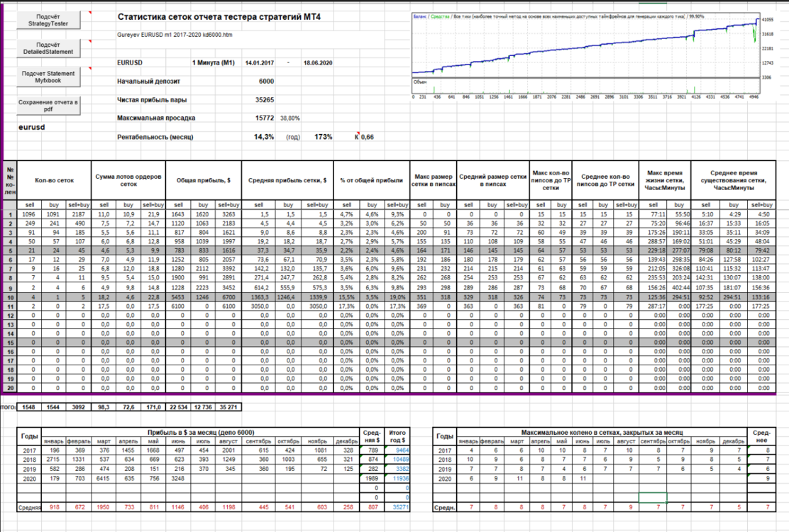The width and height of the screenshot is (789, 532).
Task: Click average March profit 1950 in red
Action: click(103, 507)
